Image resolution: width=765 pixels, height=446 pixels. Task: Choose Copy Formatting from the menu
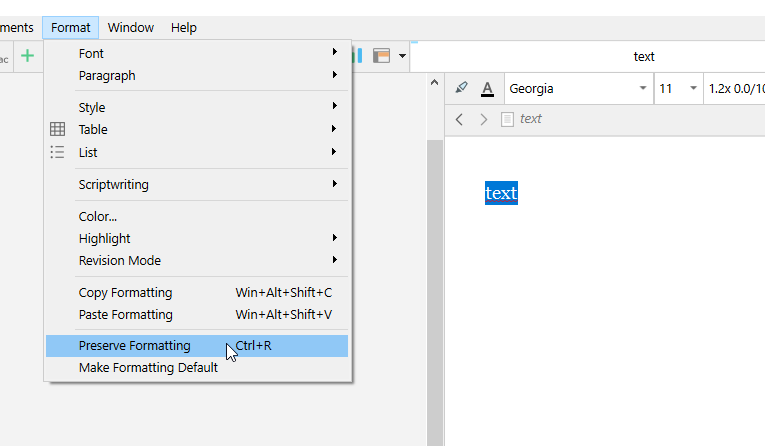125,293
